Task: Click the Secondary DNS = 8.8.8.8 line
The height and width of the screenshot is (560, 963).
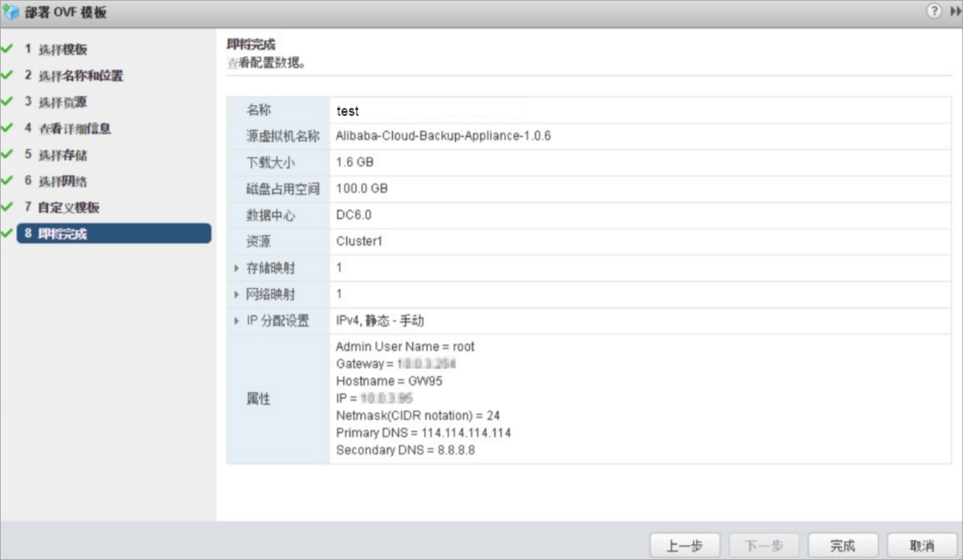Action: 405,450
